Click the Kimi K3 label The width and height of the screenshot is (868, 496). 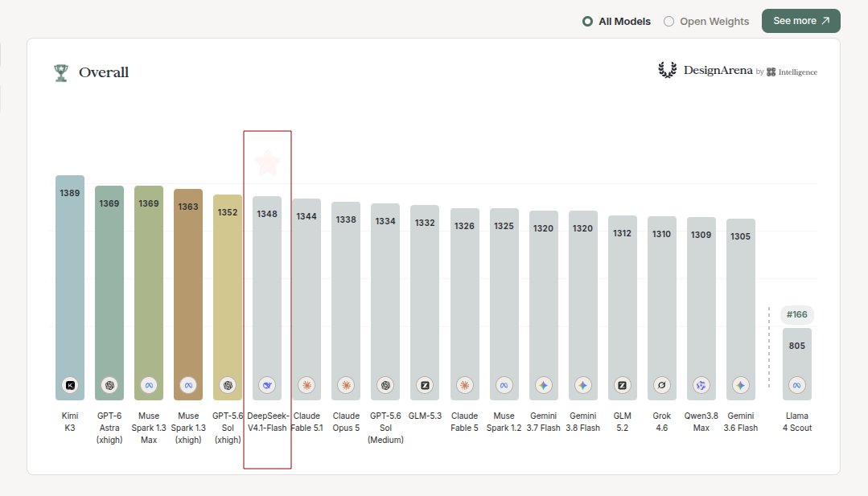click(70, 422)
